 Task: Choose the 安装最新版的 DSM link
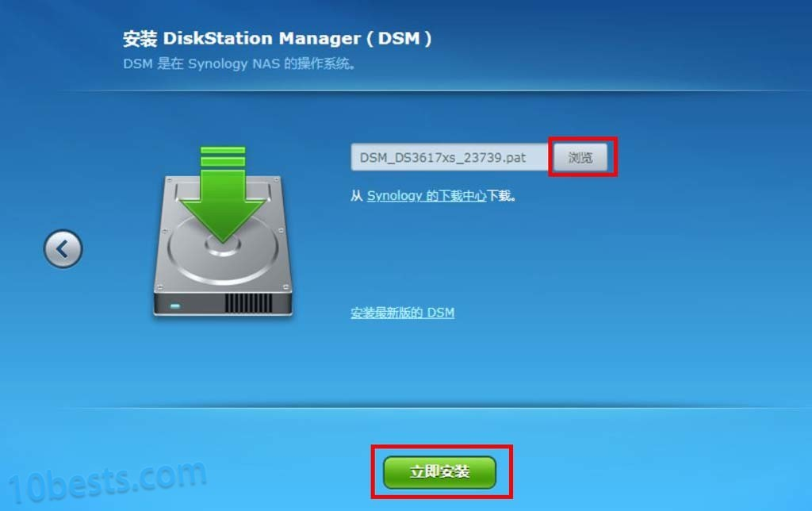(402, 313)
